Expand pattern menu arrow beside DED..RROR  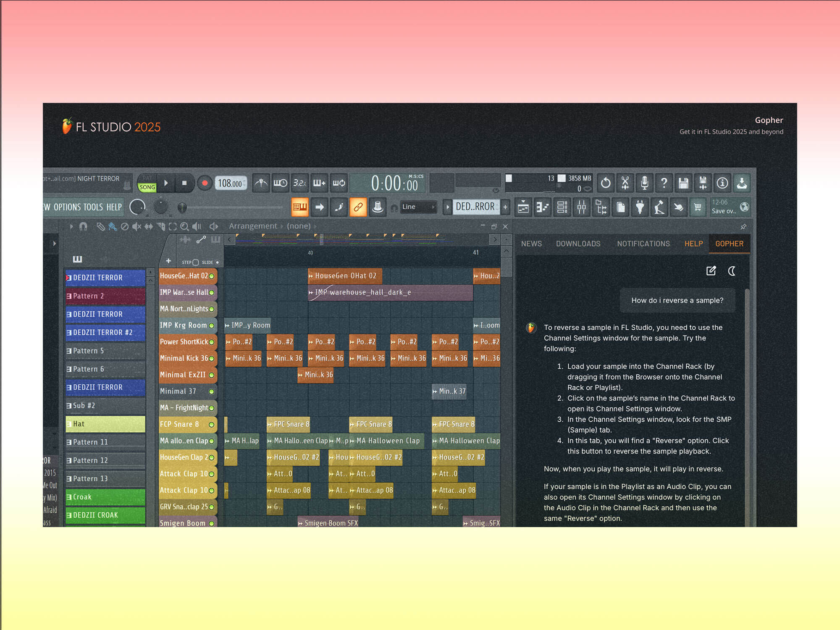pyautogui.click(x=447, y=207)
